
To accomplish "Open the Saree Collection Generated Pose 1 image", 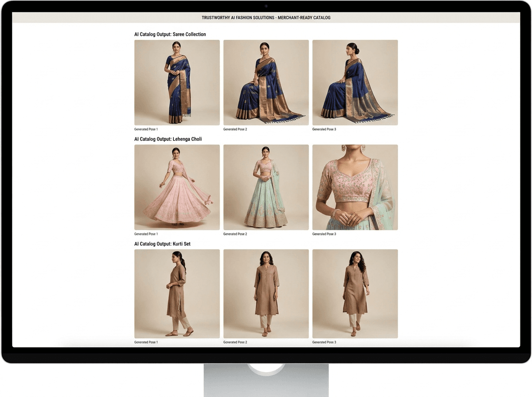I will click(x=177, y=82).
